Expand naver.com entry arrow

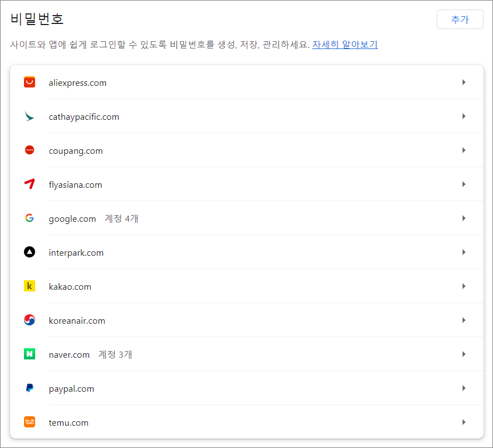click(464, 354)
